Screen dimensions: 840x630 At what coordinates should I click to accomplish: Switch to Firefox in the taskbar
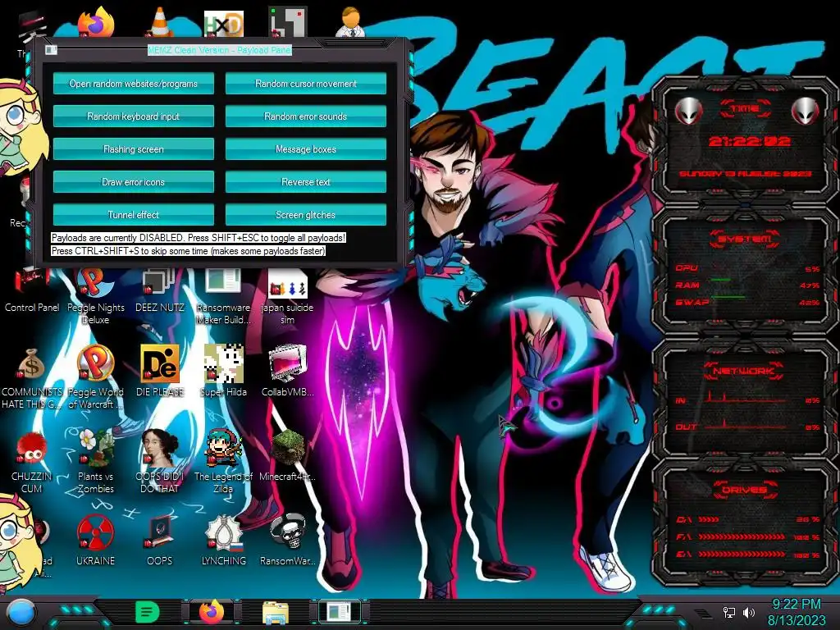[212, 612]
